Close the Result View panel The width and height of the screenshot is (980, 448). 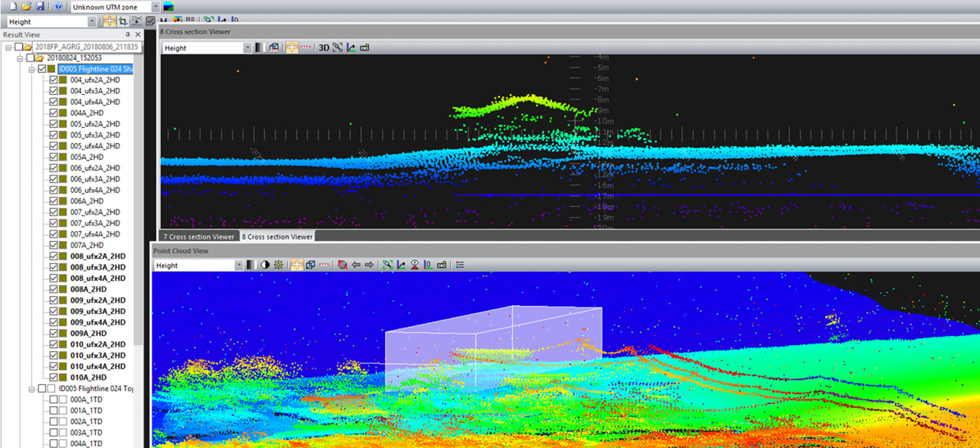pos(138,35)
